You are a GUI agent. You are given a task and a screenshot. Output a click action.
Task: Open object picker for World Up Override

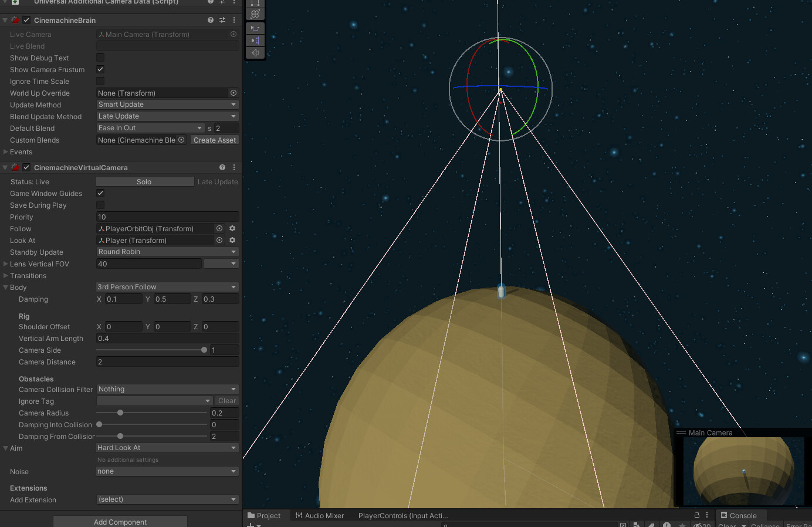click(x=234, y=93)
